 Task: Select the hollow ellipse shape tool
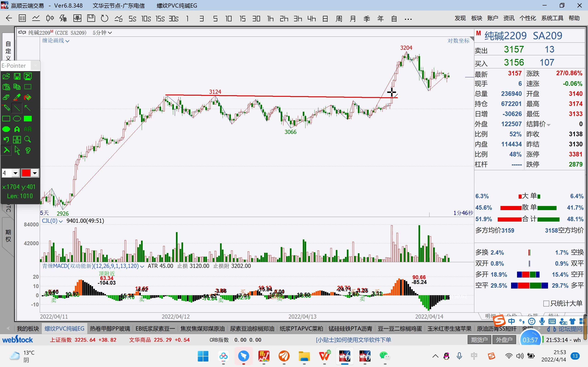pyautogui.click(x=17, y=119)
